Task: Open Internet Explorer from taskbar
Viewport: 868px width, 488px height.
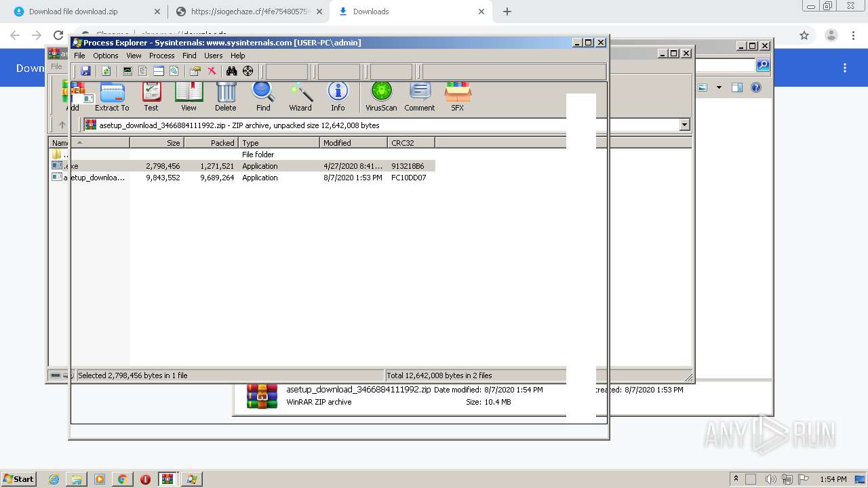Action: pyautogui.click(x=54, y=479)
